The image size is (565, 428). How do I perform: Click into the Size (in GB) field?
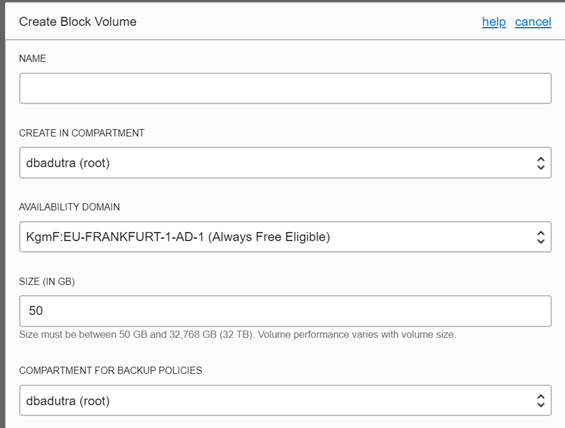click(285, 311)
